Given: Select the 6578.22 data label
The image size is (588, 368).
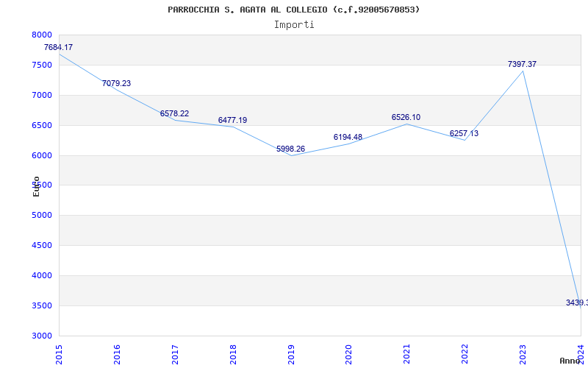Looking at the screenshot, I should (x=174, y=114).
